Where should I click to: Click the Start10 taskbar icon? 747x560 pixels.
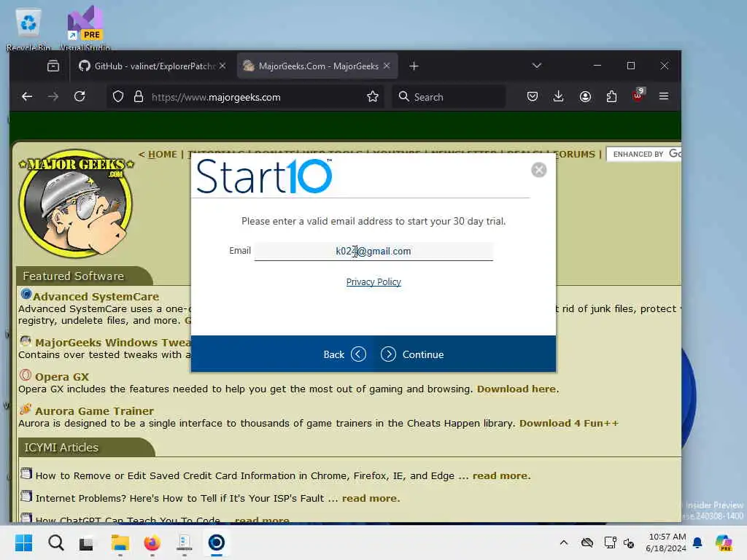tap(216, 542)
